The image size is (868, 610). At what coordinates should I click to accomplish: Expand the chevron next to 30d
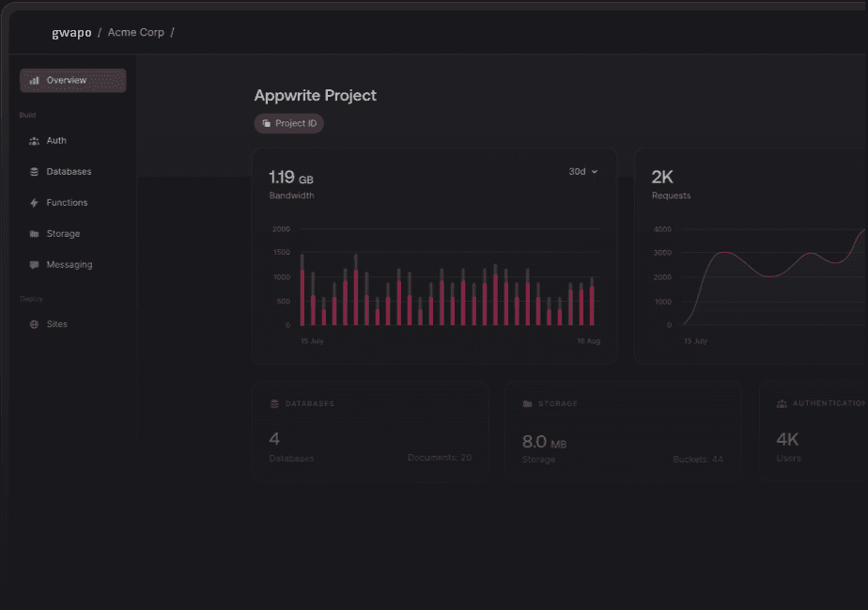[595, 172]
